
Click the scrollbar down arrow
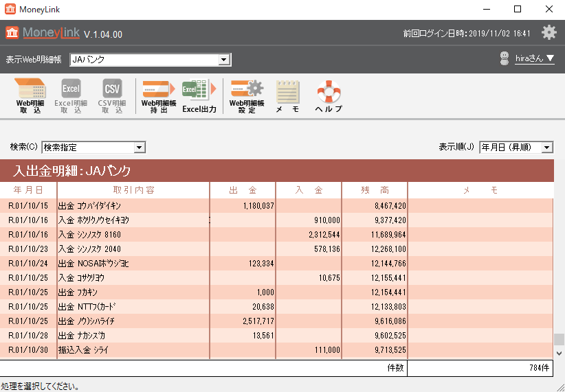559,353
